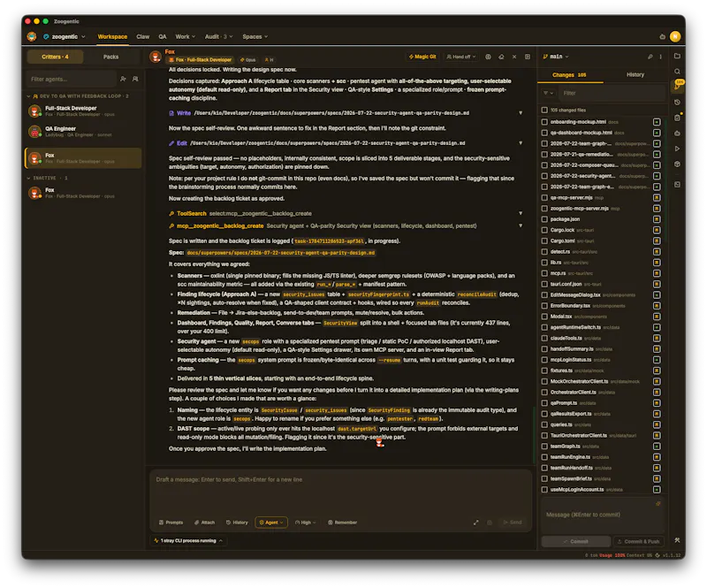Viewport: 707px width, 588px height.
Task: Open the High effort dropdown
Action: click(x=305, y=523)
